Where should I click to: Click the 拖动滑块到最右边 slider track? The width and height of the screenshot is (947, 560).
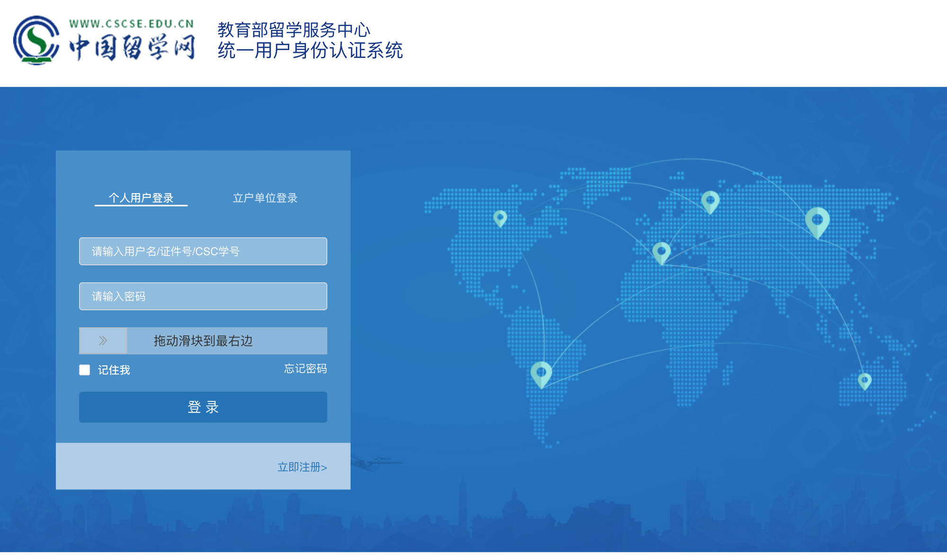227,341
